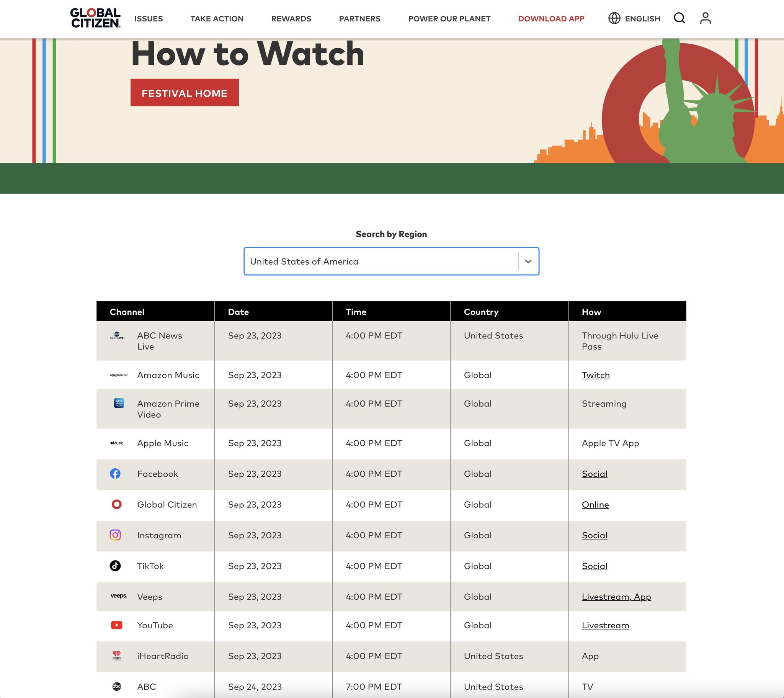Click United States of America region field
784x698 pixels.
(380, 261)
